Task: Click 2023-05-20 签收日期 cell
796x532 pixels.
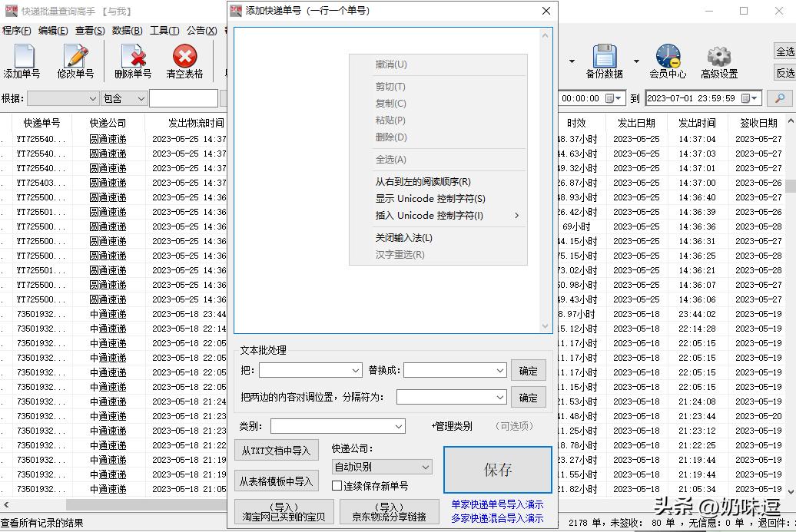Action: [x=758, y=416]
